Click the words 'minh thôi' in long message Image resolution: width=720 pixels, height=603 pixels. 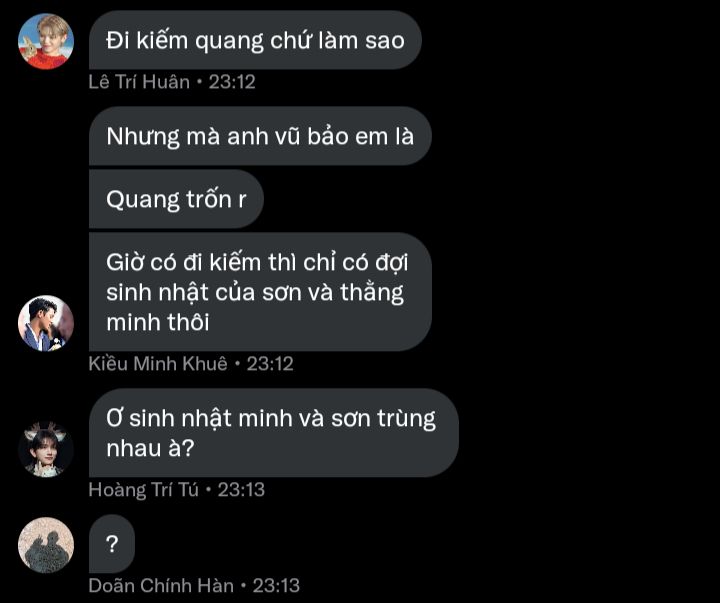point(158,322)
